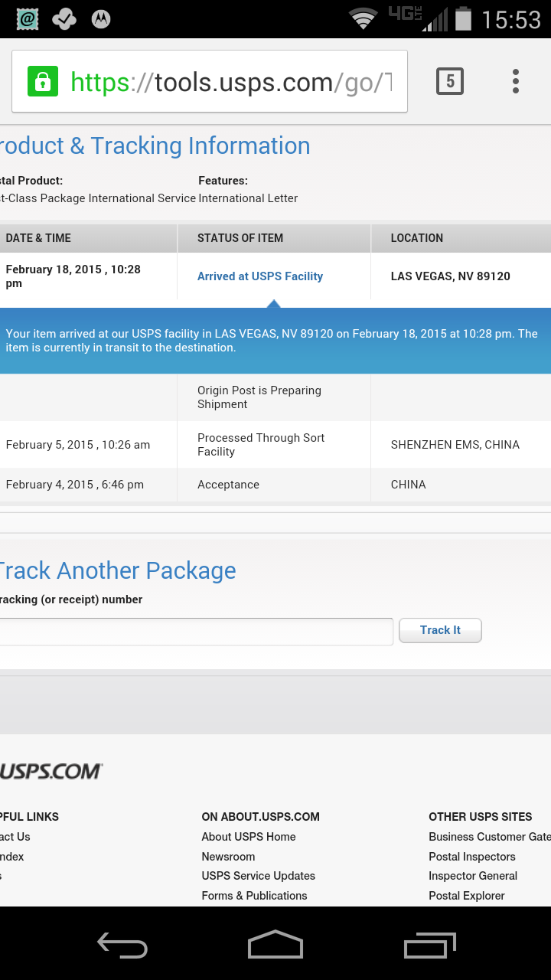This screenshot has height=980, width=551.
Task: Tap the Motorola notification icon
Action: click(100, 19)
